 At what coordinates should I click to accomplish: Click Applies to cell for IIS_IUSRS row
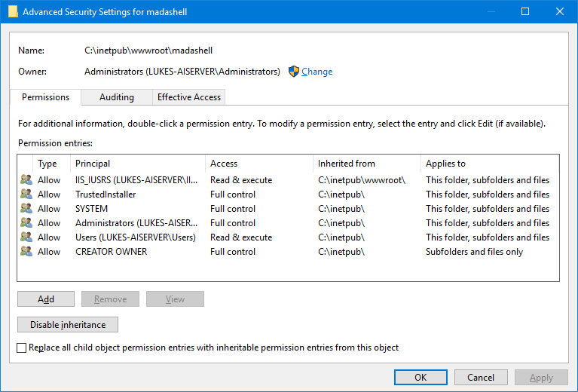click(488, 180)
